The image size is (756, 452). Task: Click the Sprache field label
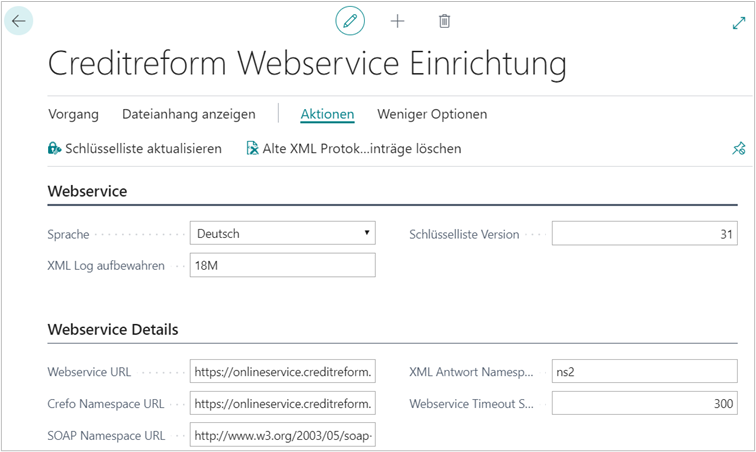pyautogui.click(x=68, y=234)
